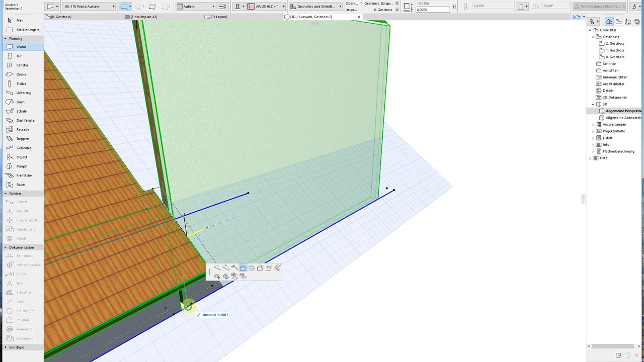Select the Stütze column tool

click(21, 83)
